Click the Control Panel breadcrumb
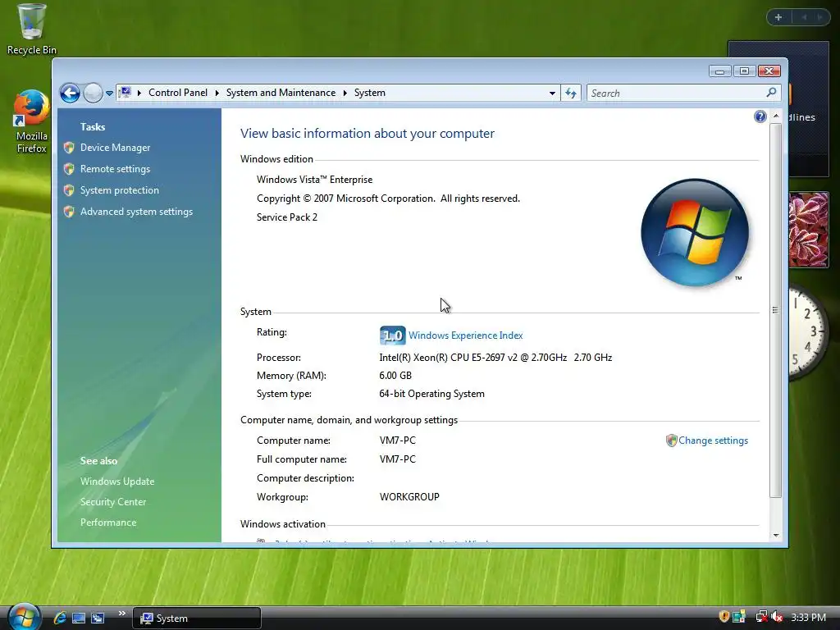This screenshot has height=630, width=840. click(x=178, y=93)
